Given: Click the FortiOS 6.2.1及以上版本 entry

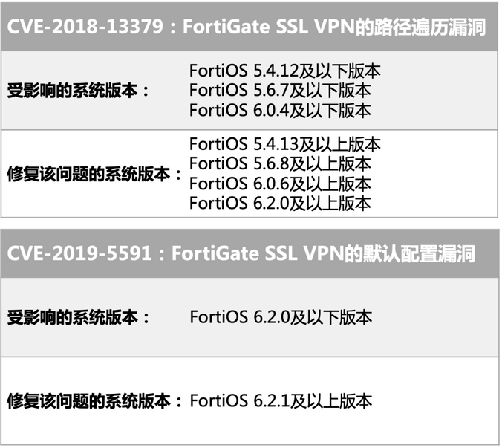Looking at the screenshot, I should 280,401.
